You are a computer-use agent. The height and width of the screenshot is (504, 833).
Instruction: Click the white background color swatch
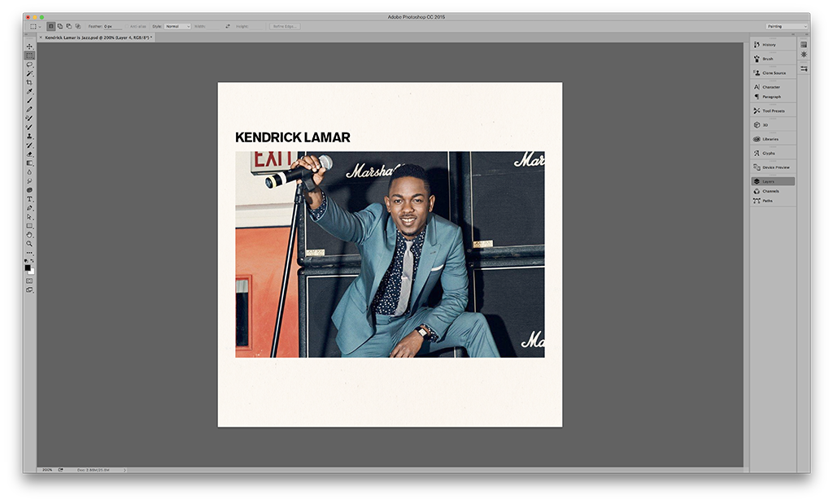[x=32, y=272]
